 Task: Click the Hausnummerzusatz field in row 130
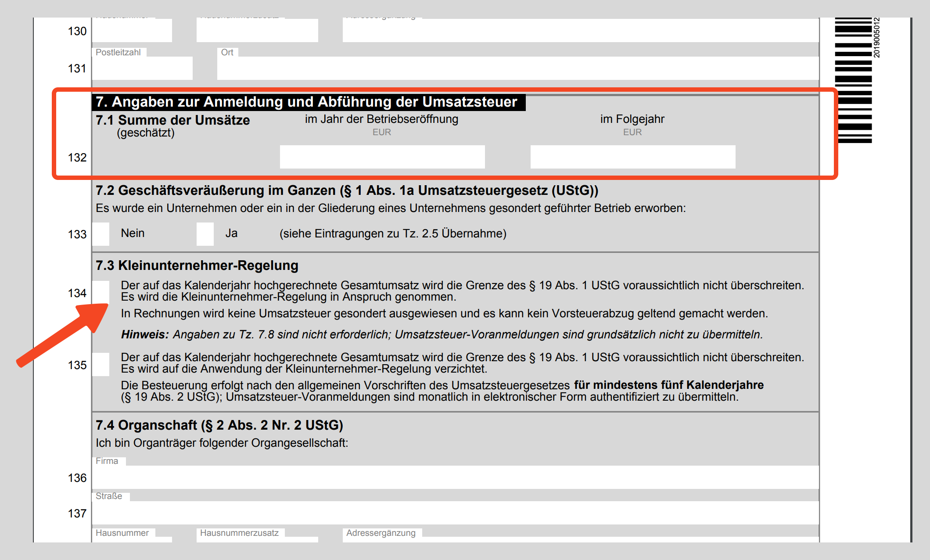(257, 31)
